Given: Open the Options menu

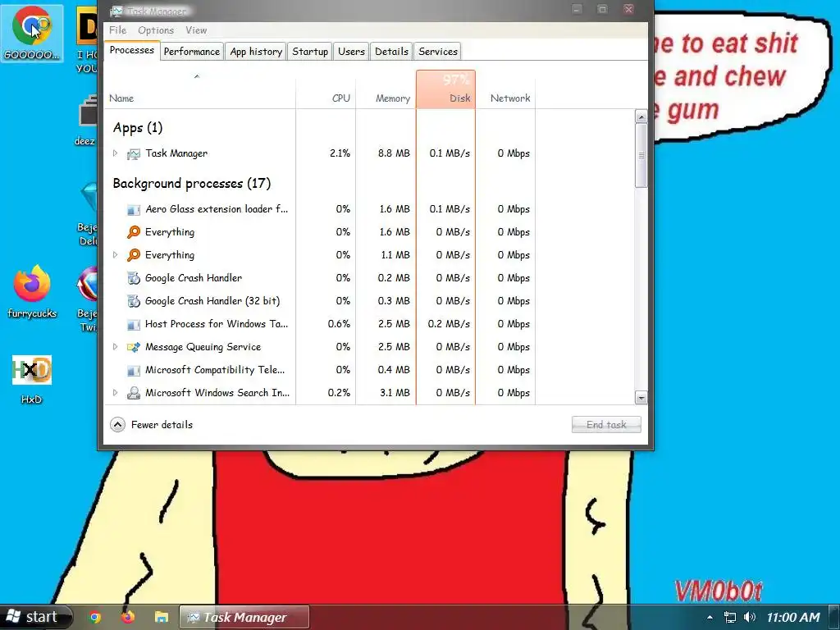Looking at the screenshot, I should [156, 30].
